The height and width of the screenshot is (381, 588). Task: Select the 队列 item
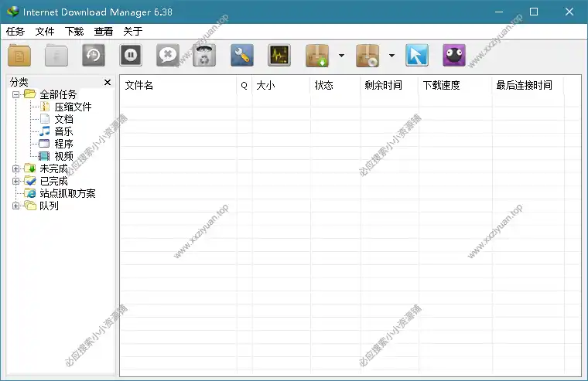(49, 206)
